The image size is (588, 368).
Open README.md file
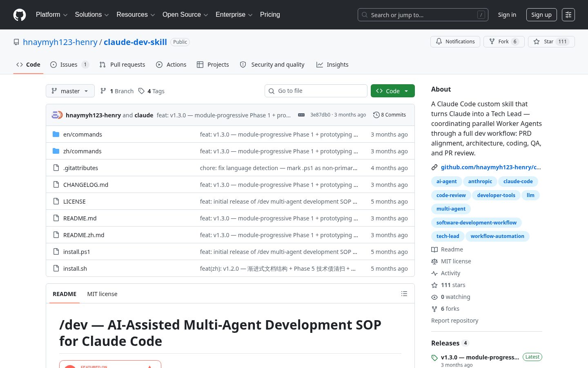80,218
